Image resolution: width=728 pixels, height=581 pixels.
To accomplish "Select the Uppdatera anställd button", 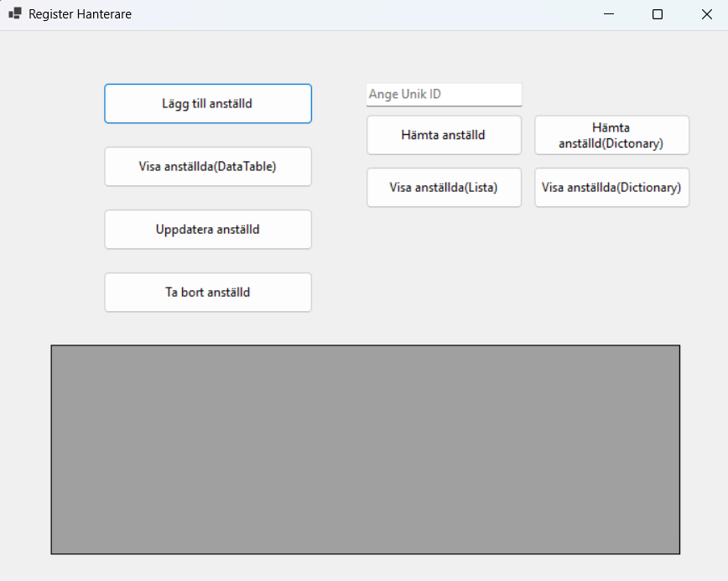I will (207, 230).
